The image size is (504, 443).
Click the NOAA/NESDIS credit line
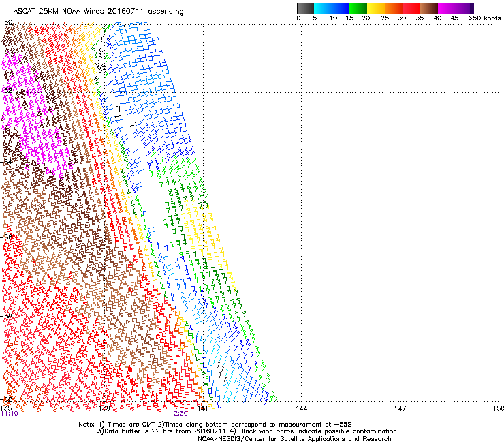(294, 439)
